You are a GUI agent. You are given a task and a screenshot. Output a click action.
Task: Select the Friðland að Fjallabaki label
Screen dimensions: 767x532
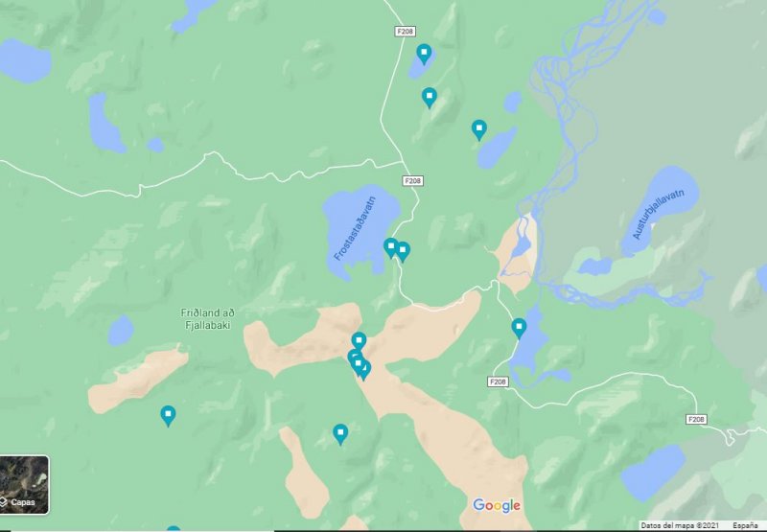pyautogui.click(x=207, y=319)
